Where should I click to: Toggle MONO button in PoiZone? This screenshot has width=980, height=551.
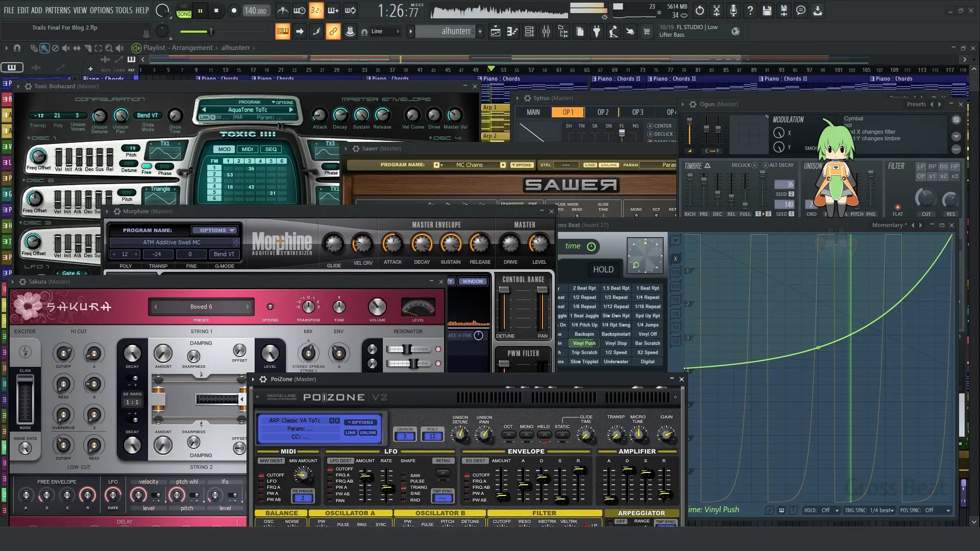tap(526, 435)
